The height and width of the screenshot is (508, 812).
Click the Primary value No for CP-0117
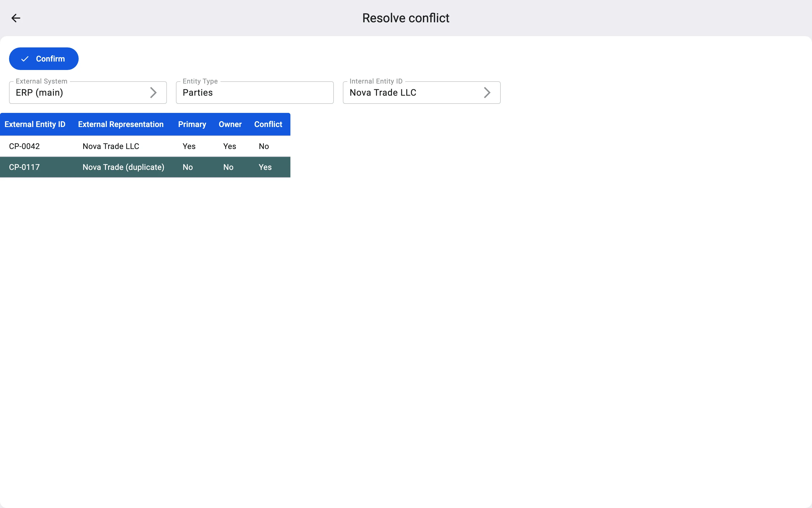point(187,167)
